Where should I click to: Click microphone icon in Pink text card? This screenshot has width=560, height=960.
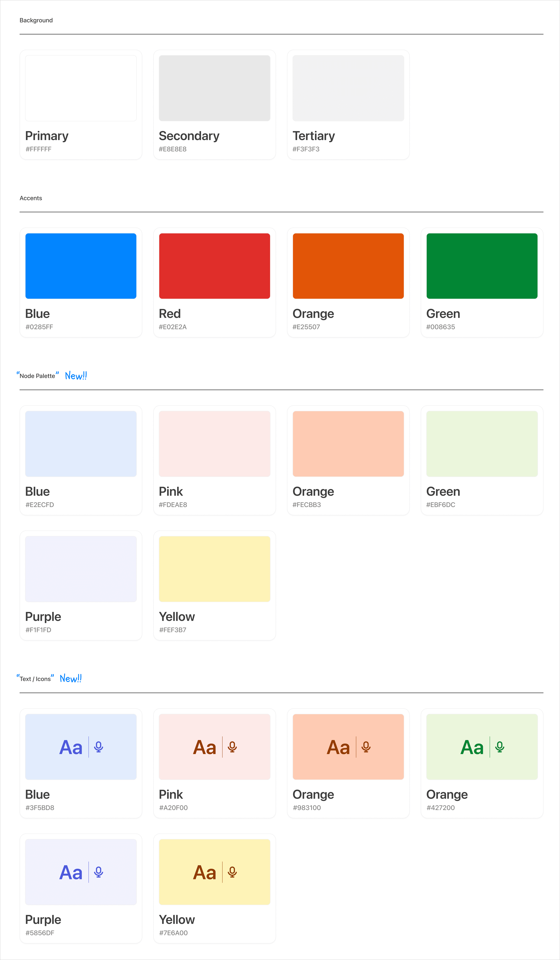pos(232,747)
